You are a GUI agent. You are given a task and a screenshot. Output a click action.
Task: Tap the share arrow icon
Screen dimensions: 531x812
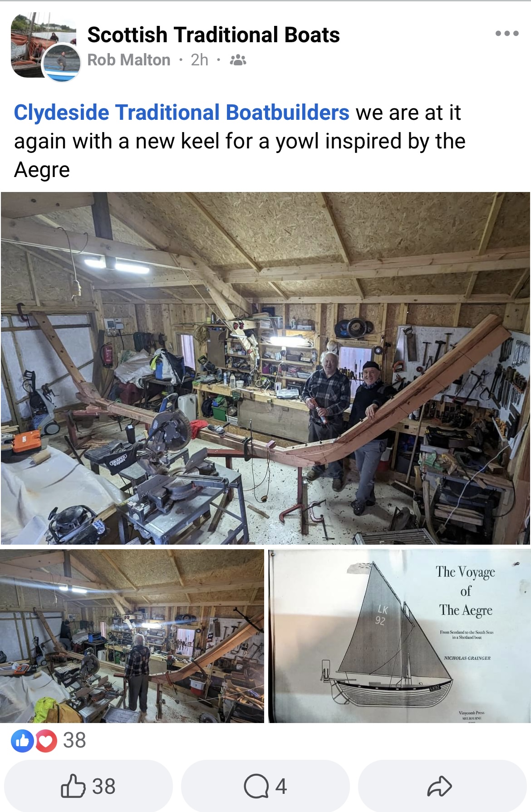pyautogui.click(x=439, y=786)
